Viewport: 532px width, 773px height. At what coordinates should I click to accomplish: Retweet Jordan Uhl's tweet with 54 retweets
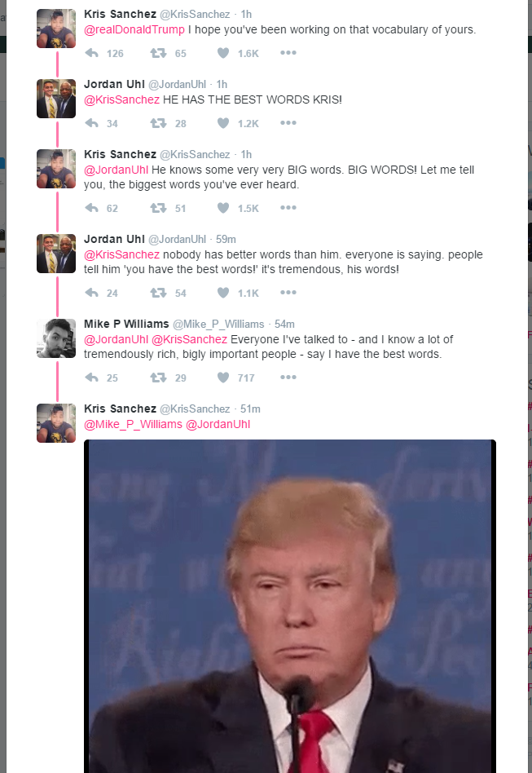tap(158, 293)
